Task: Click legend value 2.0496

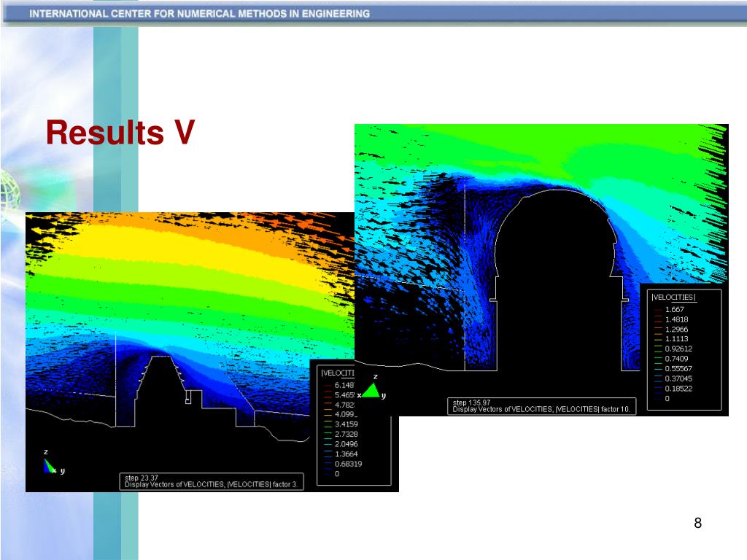Action: [x=346, y=444]
